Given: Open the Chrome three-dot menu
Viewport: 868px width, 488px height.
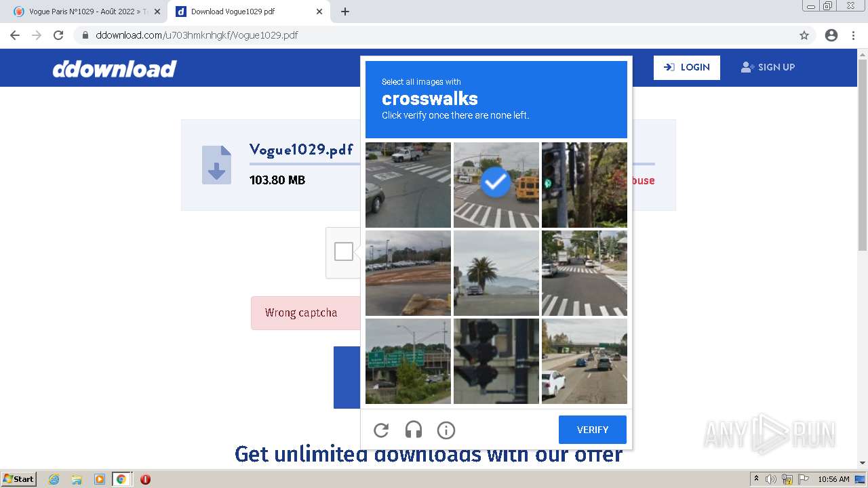Looking at the screenshot, I should (853, 35).
